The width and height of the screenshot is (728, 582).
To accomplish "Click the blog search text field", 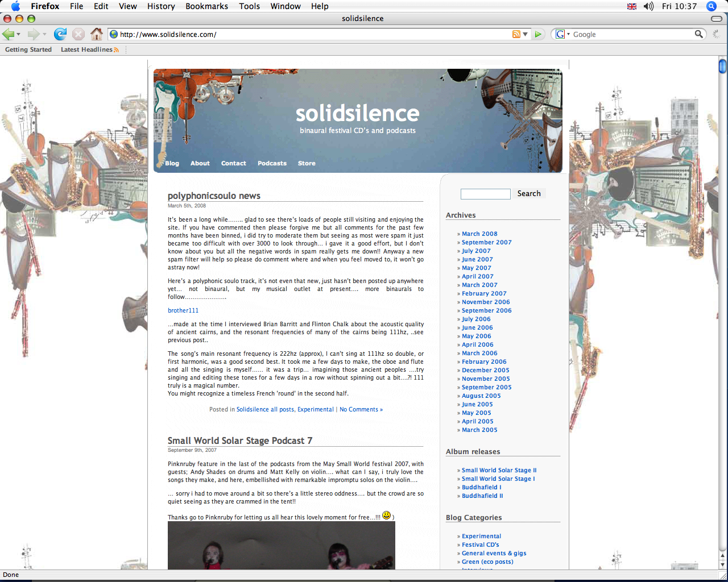I will [485, 194].
